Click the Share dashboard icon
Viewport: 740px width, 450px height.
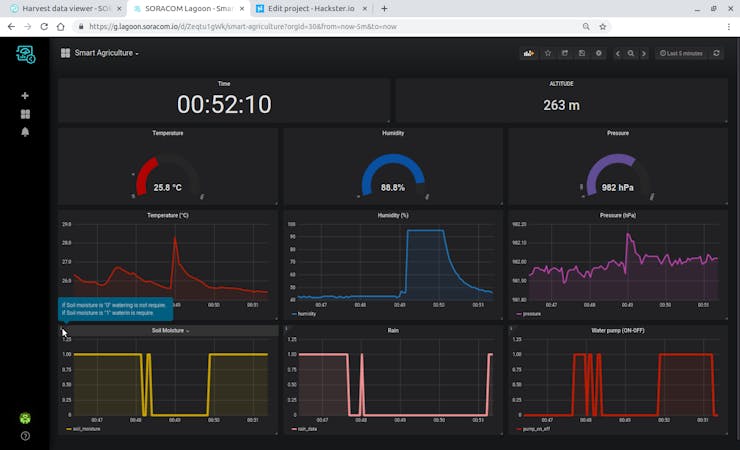click(x=564, y=53)
